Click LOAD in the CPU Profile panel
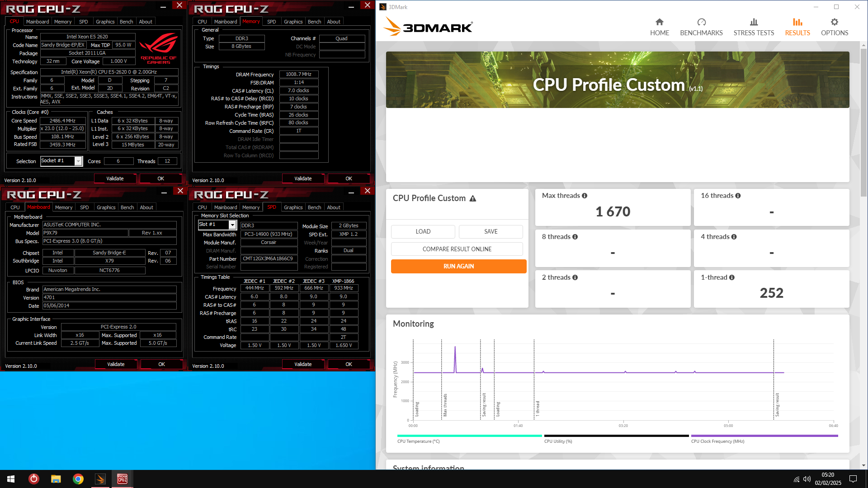 (x=423, y=231)
